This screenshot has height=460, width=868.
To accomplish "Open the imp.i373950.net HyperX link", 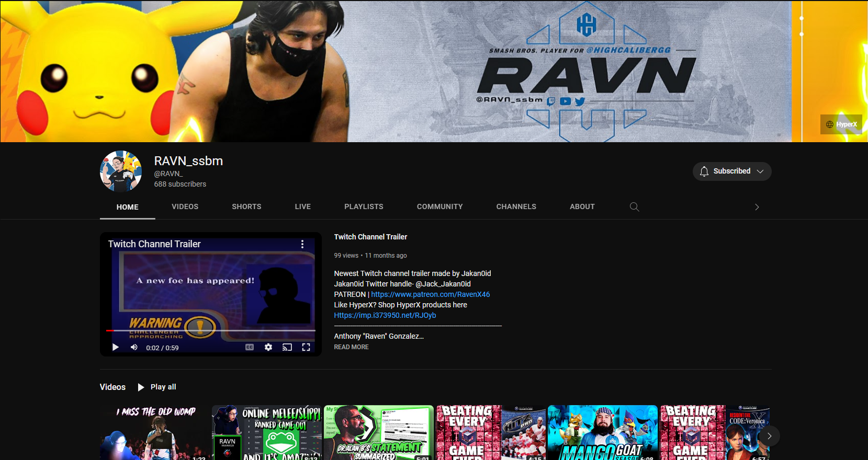I will click(385, 315).
